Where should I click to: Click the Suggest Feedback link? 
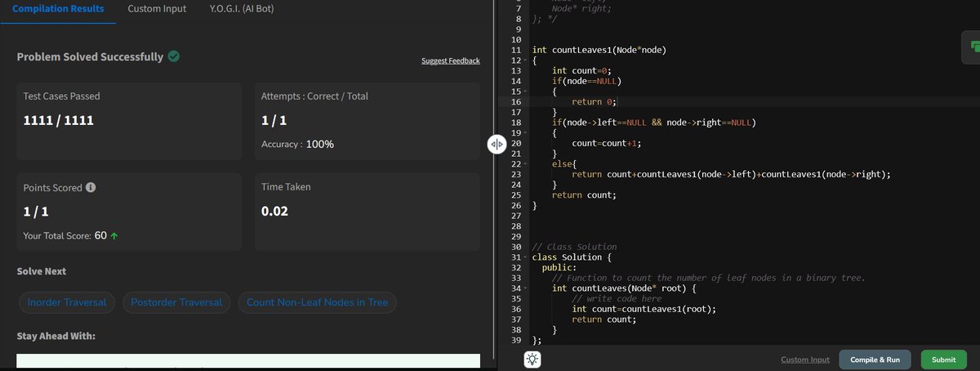coord(451,61)
